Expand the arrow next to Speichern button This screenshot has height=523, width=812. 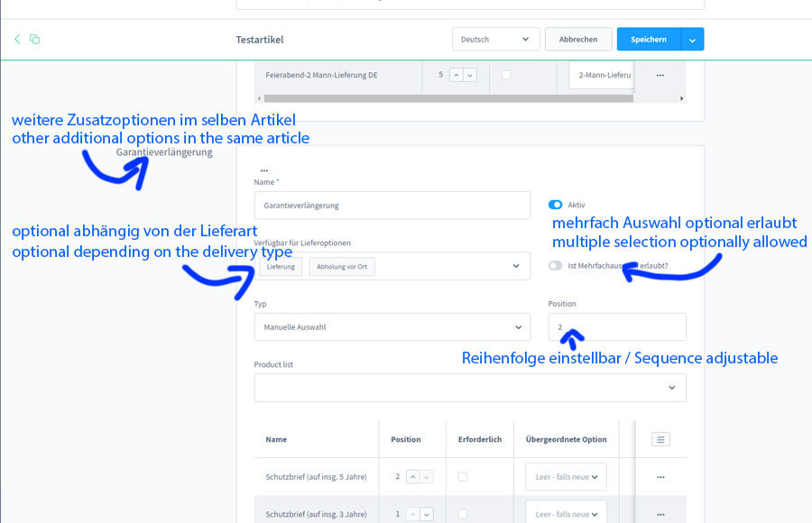692,40
